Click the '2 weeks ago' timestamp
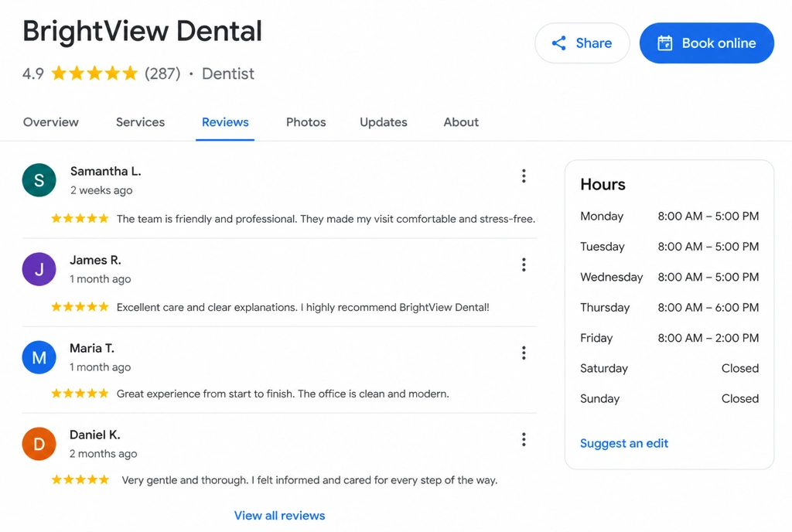 (x=101, y=190)
